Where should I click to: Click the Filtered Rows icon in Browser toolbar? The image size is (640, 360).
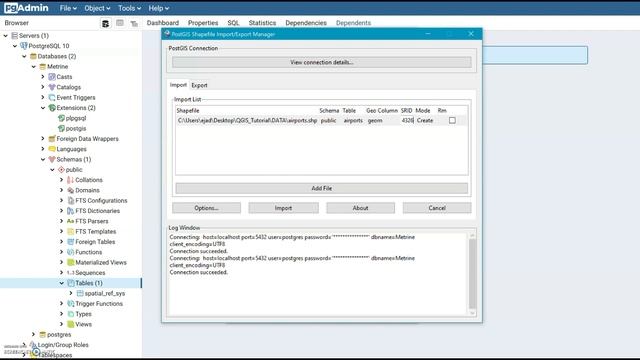134,24
